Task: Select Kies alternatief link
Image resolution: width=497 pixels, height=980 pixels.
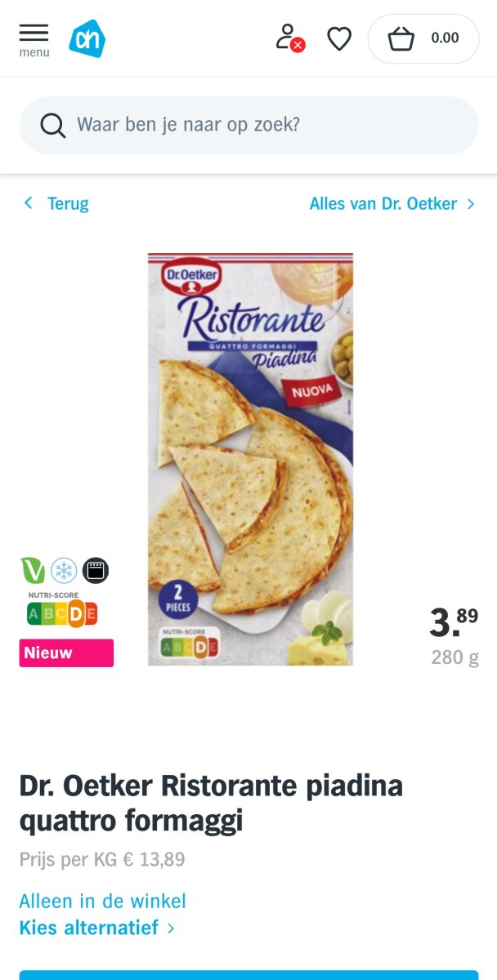Action: pyautogui.click(x=88, y=928)
